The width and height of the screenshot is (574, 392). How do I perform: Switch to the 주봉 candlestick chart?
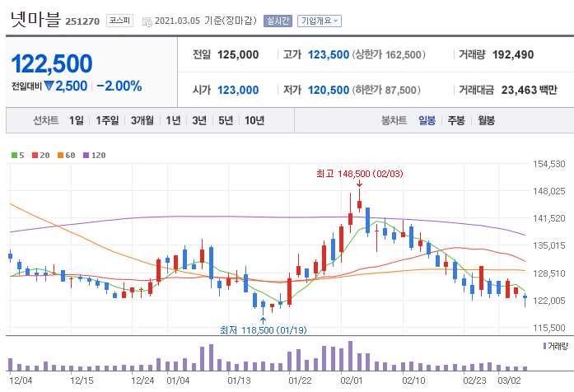point(456,120)
